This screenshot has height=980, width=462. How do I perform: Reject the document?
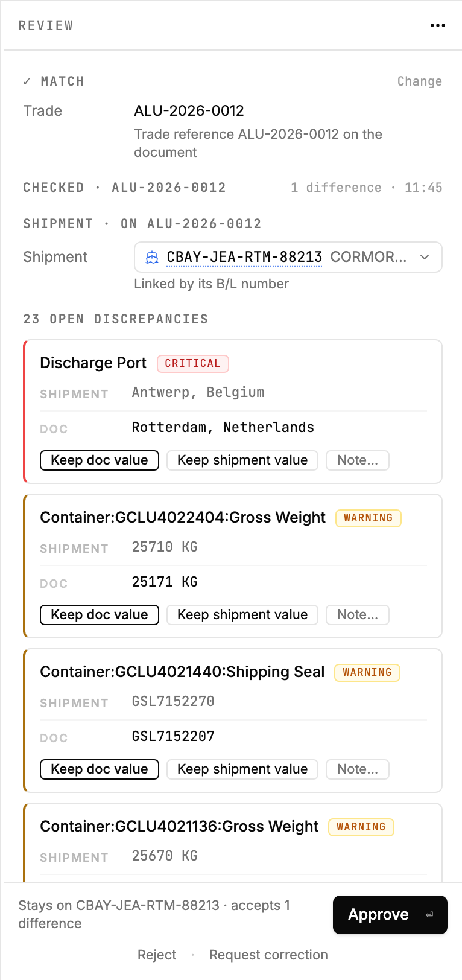coord(157,955)
